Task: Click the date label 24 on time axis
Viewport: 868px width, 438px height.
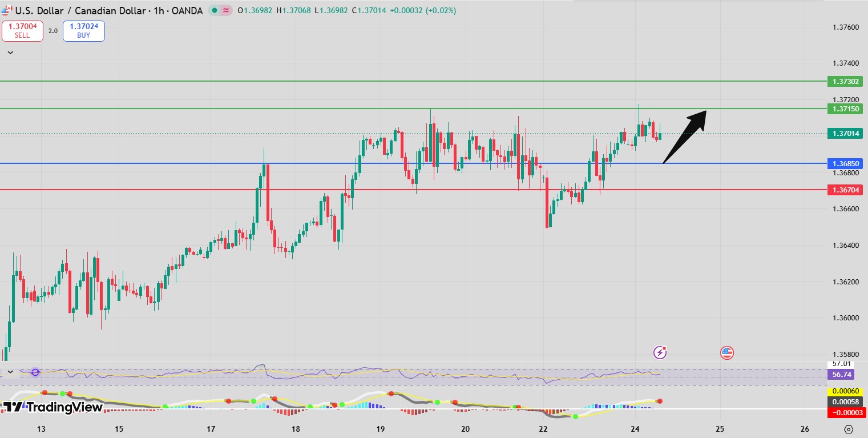Action: (636, 429)
